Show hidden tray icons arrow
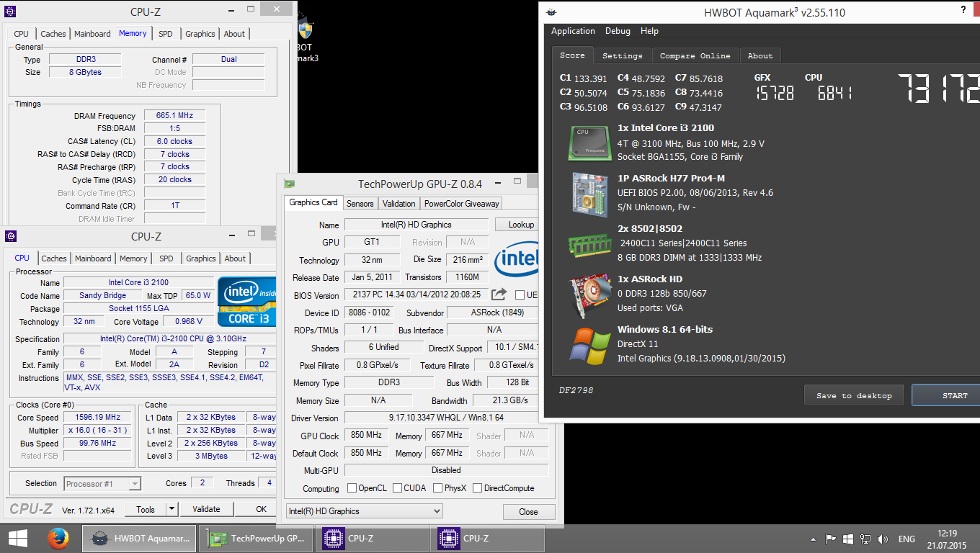980x553 pixels. click(814, 539)
